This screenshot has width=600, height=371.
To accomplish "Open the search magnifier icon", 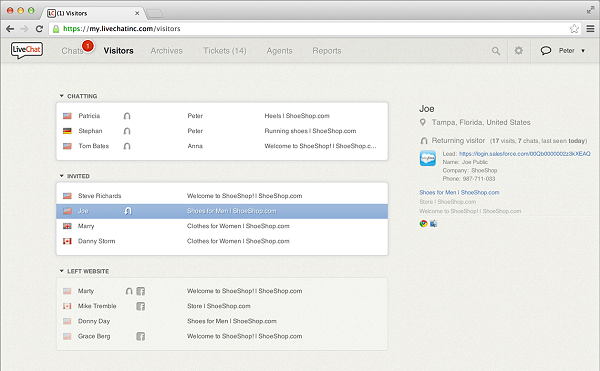I will (496, 51).
